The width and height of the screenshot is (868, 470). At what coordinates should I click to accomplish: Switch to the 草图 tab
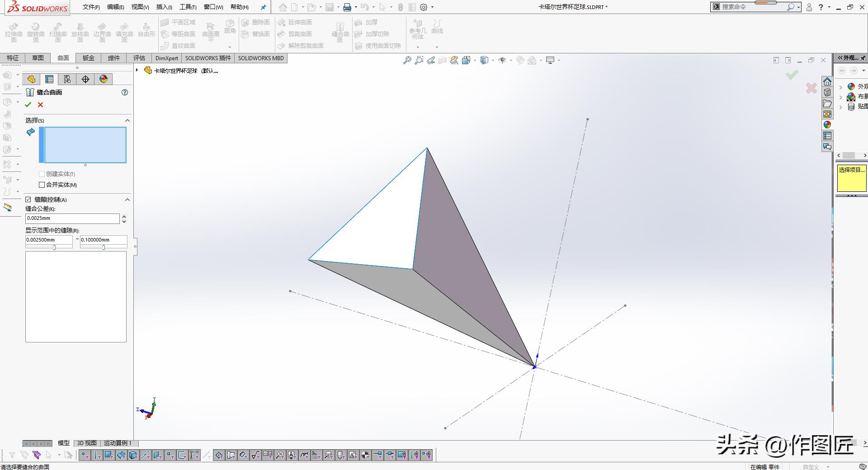38,58
